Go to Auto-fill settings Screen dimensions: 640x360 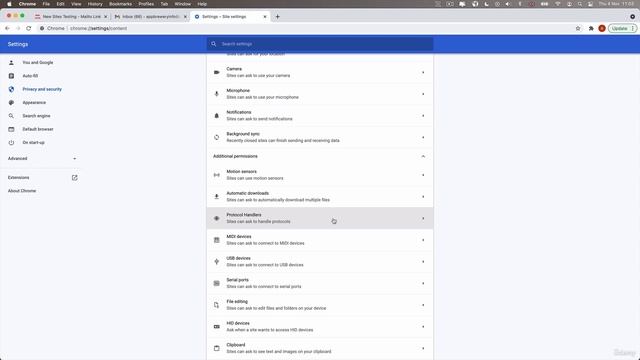(x=30, y=76)
